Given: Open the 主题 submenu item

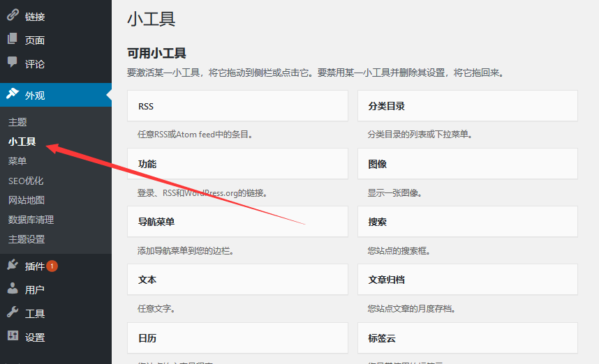Looking at the screenshot, I should 17,122.
